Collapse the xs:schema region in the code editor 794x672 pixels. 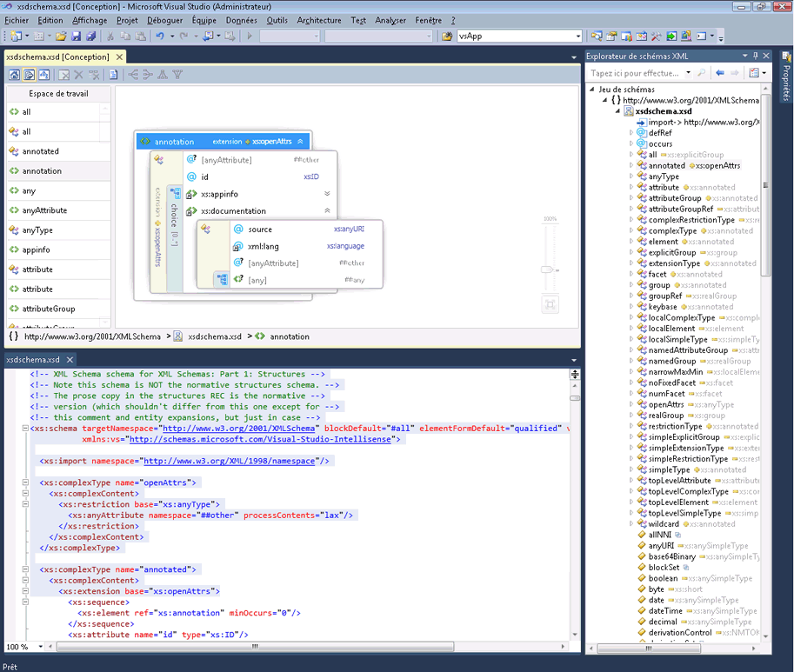(x=27, y=427)
